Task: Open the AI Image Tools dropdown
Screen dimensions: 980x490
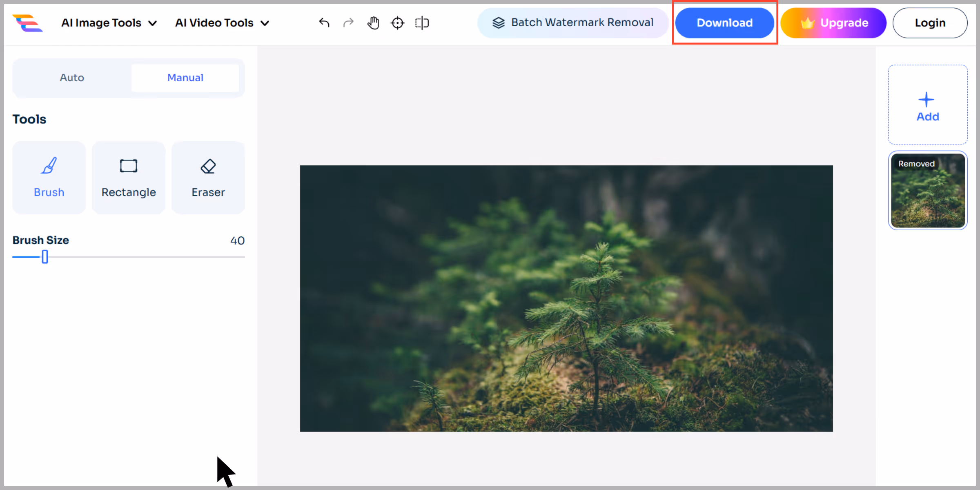Action: [x=109, y=23]
